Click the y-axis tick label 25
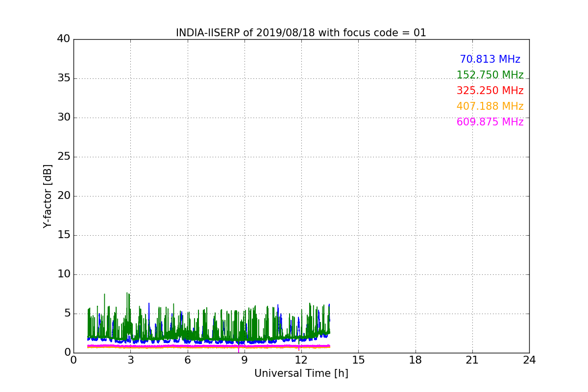 coord(64,156)
